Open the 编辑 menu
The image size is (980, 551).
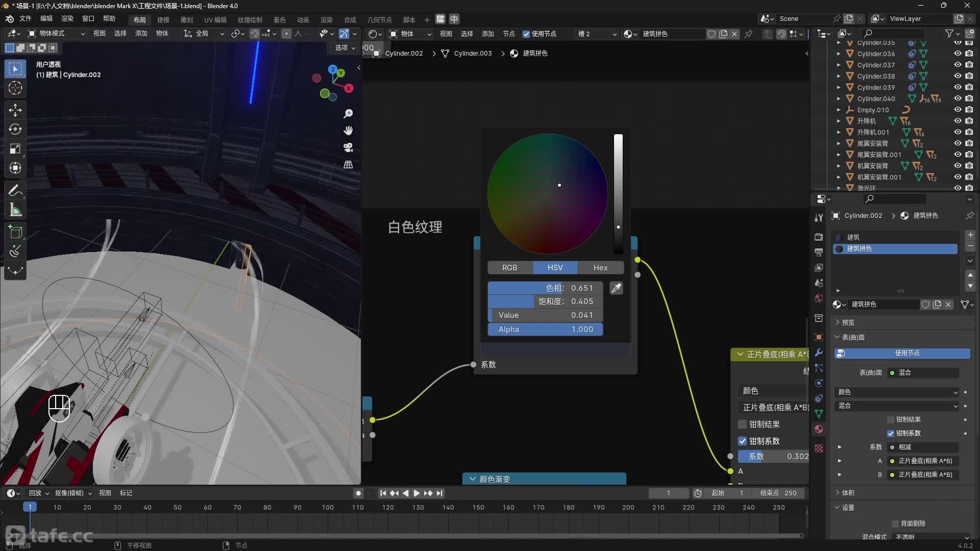(46, 18)
